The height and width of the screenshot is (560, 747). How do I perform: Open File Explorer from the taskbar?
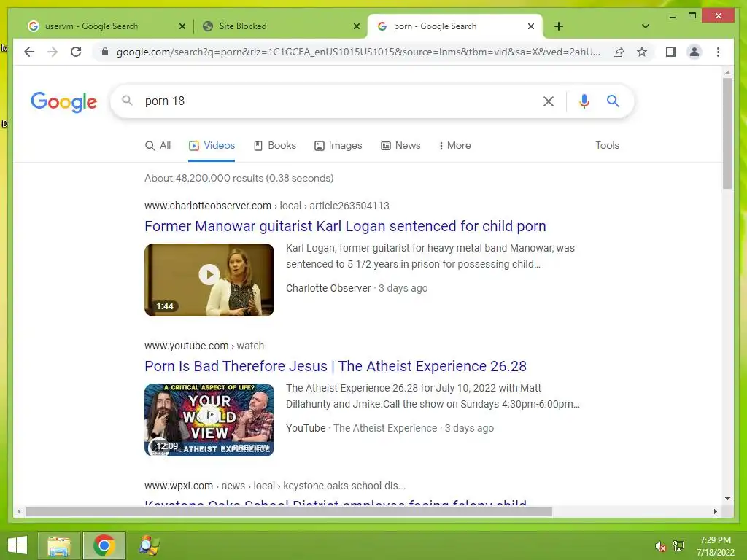[59, 545]
